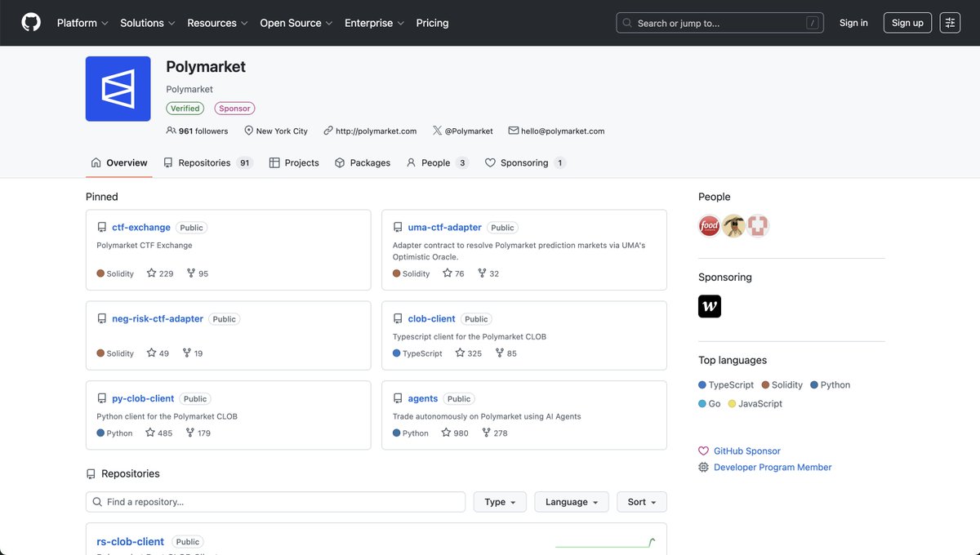The height and width of the screenshot is (555, 980).
Task: Open the pink cross member avatar under People
Action: click(758, 226)
